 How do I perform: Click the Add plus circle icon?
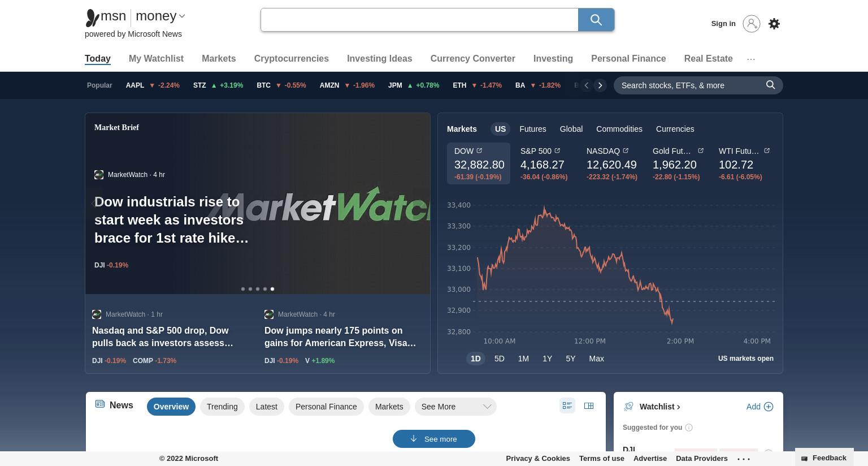(x=769, y=407)
